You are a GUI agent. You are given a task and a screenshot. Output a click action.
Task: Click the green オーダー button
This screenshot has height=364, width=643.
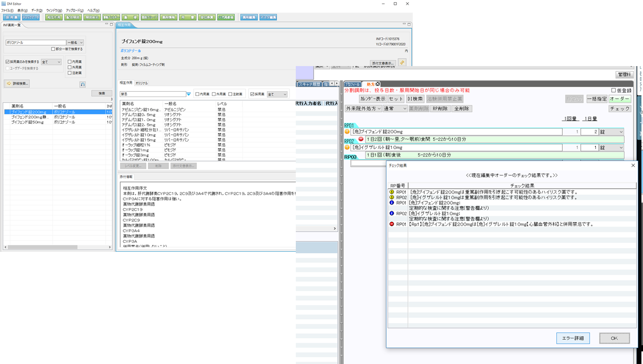pyautogui.click(x=619, y=99)
